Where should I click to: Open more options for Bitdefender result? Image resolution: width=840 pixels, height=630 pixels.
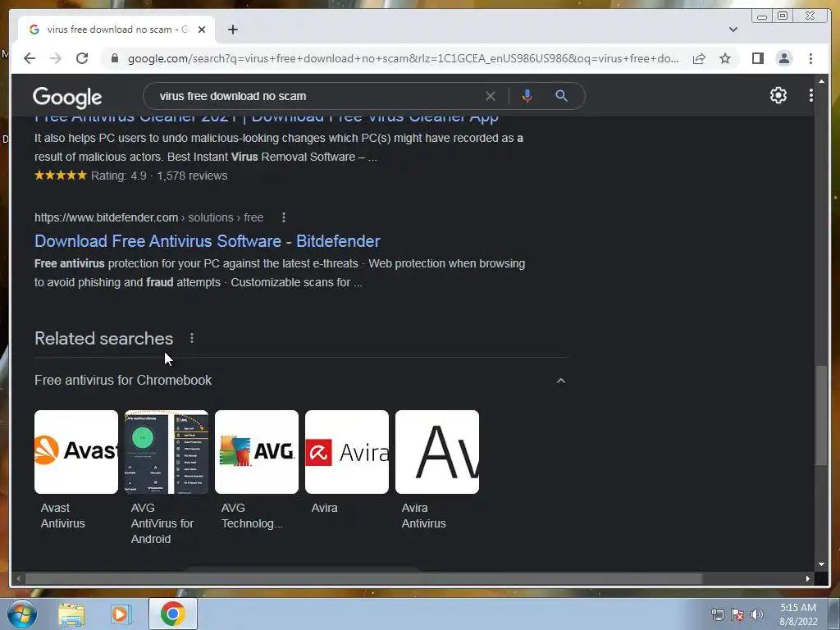point(283,217)
